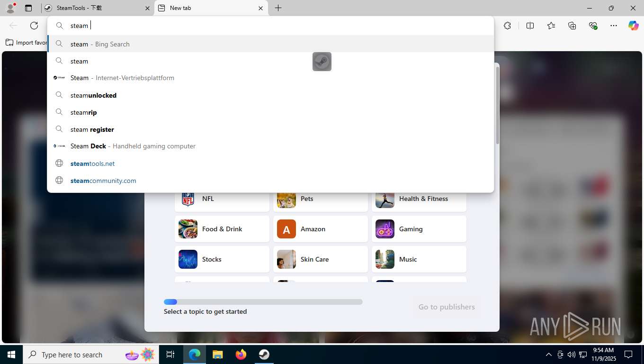The width and height of the screenshot is (644, 364).
Task: Click the topics list vertical scrollbar
Action: (x=497, y=105)
